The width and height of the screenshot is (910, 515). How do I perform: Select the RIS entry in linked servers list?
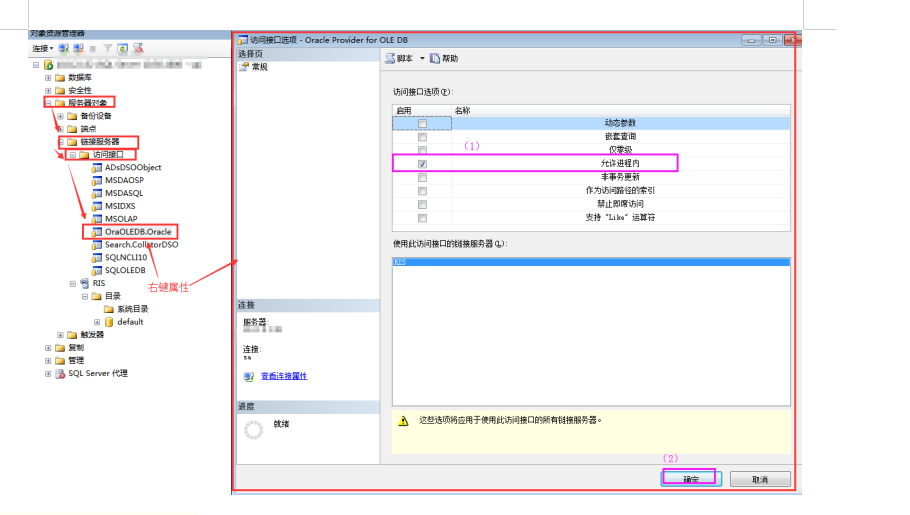pyautogui.click(x=591, y=262)
